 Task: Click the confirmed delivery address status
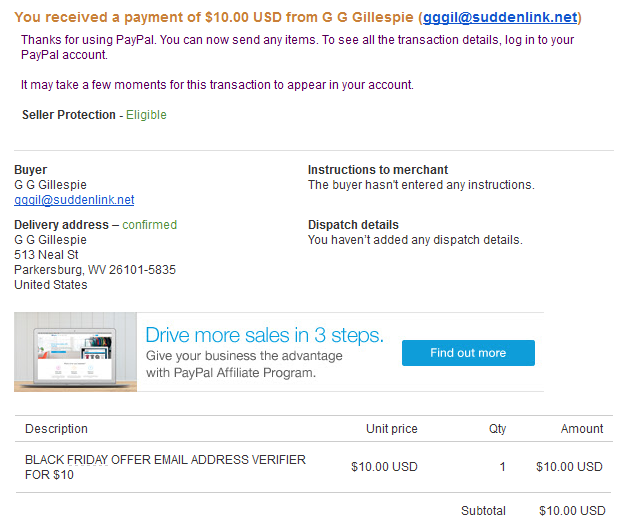[x=149, y=225]
